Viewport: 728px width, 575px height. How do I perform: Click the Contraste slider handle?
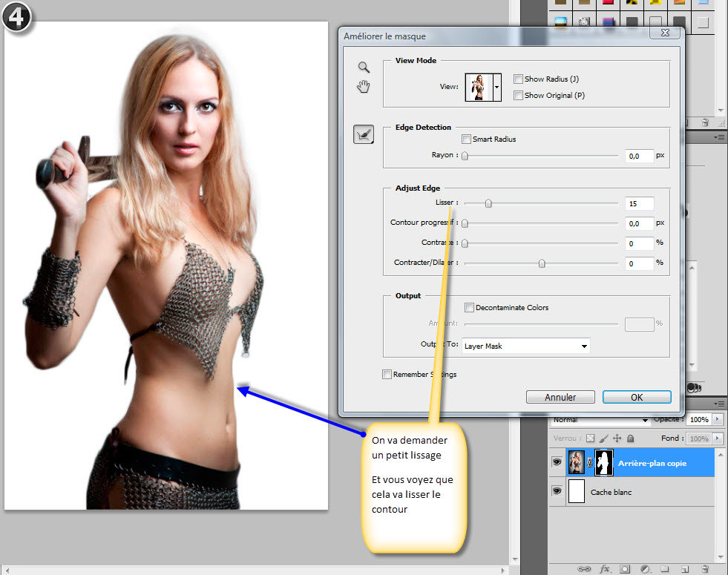[x=465, y=243]
